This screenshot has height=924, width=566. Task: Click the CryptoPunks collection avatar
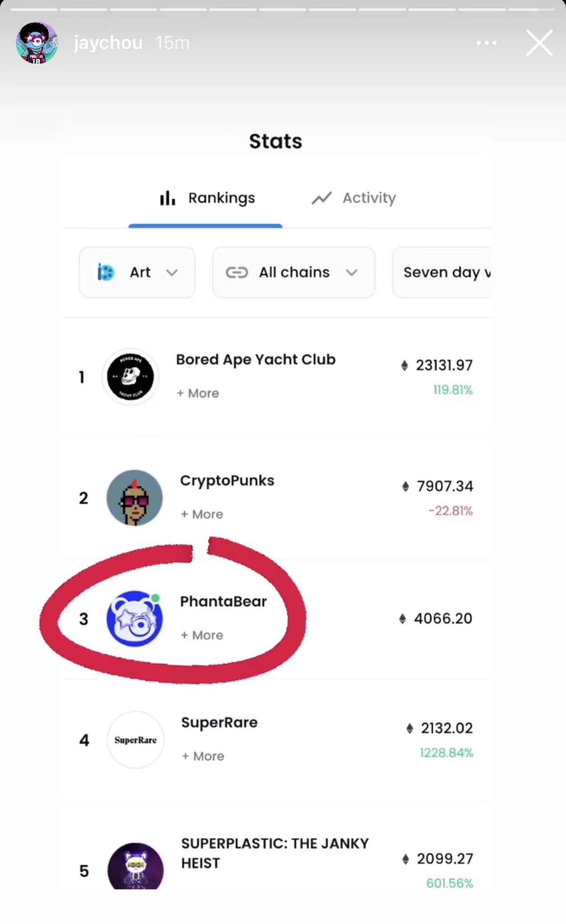135,498
